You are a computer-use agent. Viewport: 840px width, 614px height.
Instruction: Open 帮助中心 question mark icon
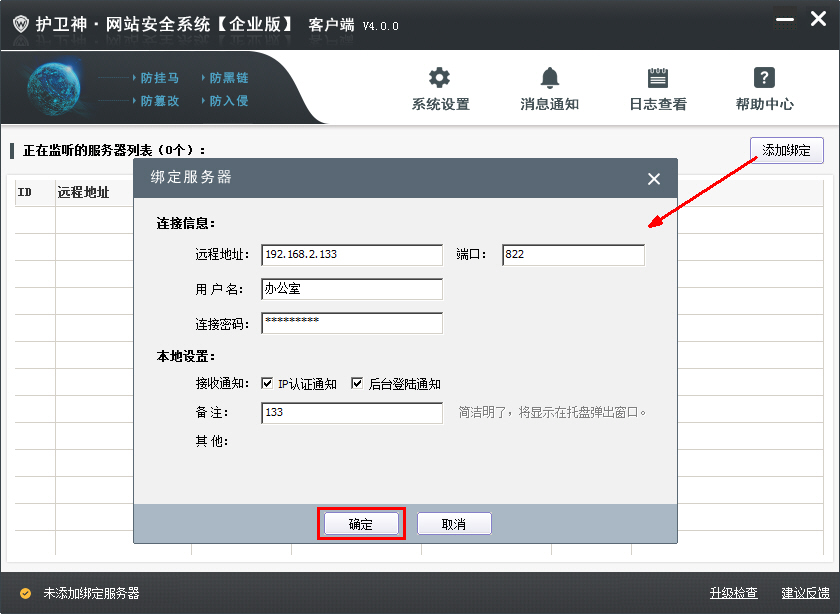(x=764, y=78)
